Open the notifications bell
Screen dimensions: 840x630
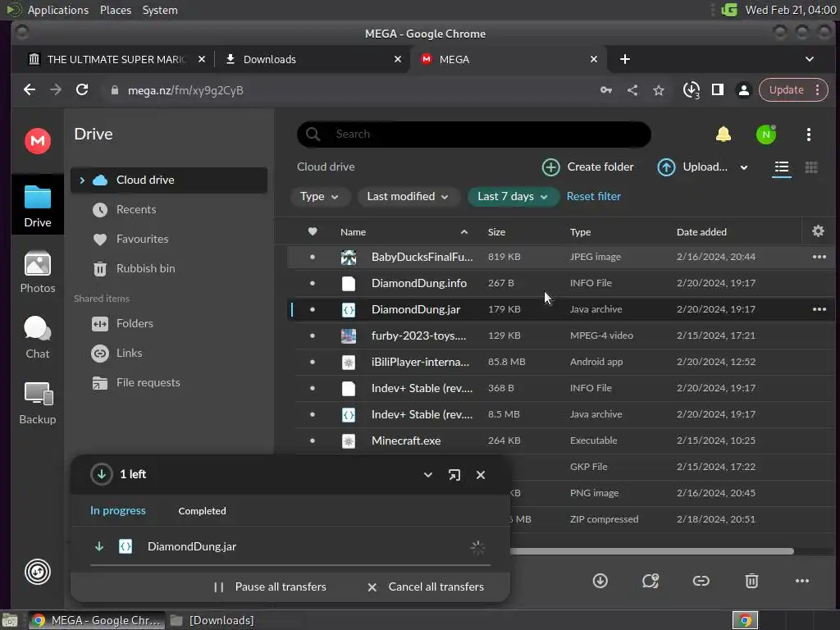pyautogui.click(x=724, y=134)
